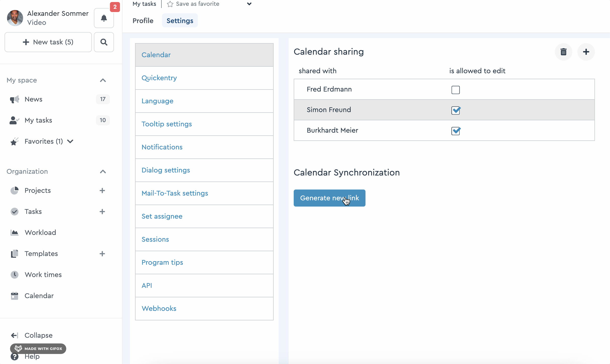The width and height of the screenshot is (610, 364).
Task: Click Alexander Sommer's profile avatar
Action: point(15,18)
